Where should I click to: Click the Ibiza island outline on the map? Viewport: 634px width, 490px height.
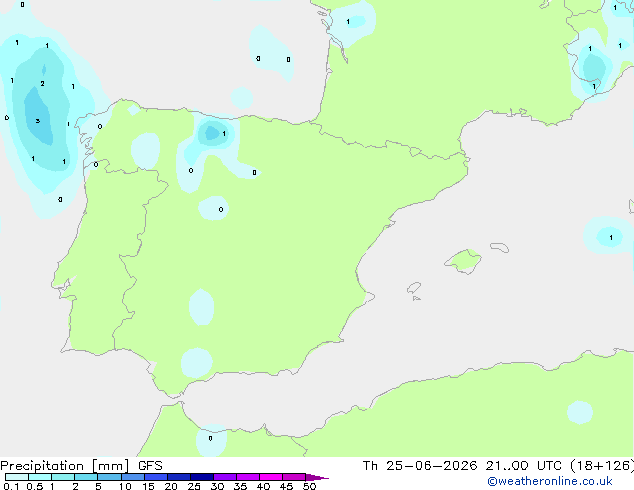(x=414, y=288)
